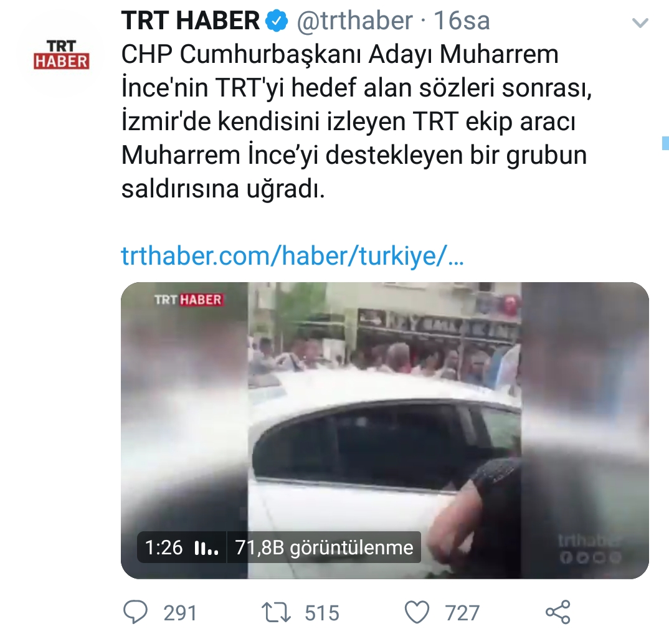
Task: Like the tweet with heart icon
Action: pos(417,612)
